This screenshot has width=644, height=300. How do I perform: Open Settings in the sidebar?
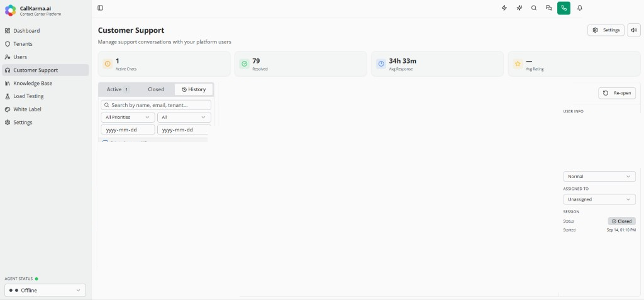tap(45, 123)
